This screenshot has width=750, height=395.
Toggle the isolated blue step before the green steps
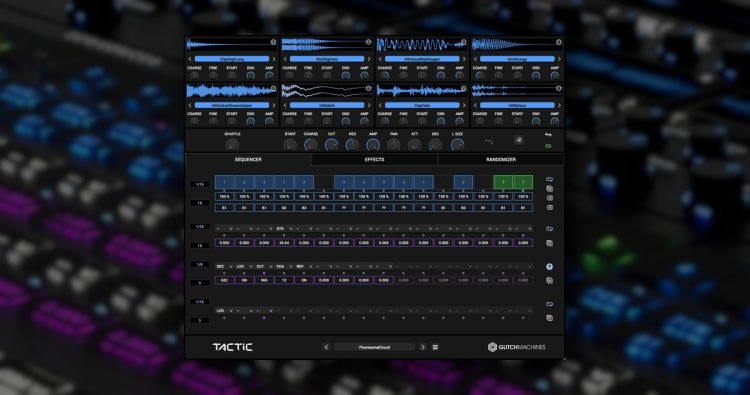click(x=463, y=182)
